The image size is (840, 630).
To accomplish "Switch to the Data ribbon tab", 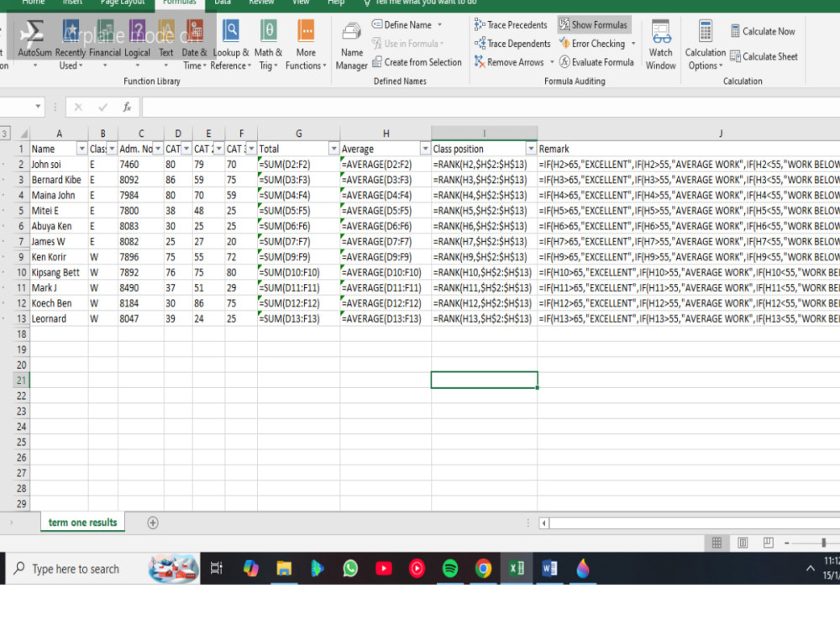I will pos(223,3).
